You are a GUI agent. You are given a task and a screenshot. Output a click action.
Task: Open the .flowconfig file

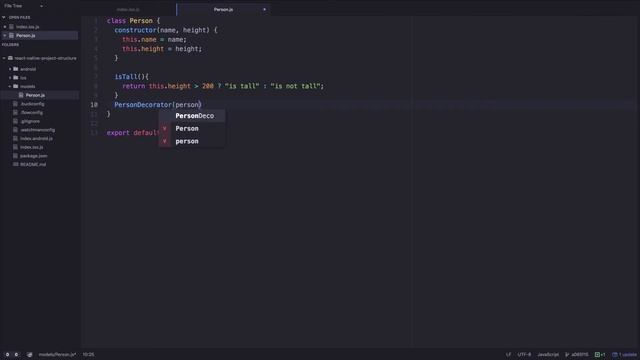(31, 113)
